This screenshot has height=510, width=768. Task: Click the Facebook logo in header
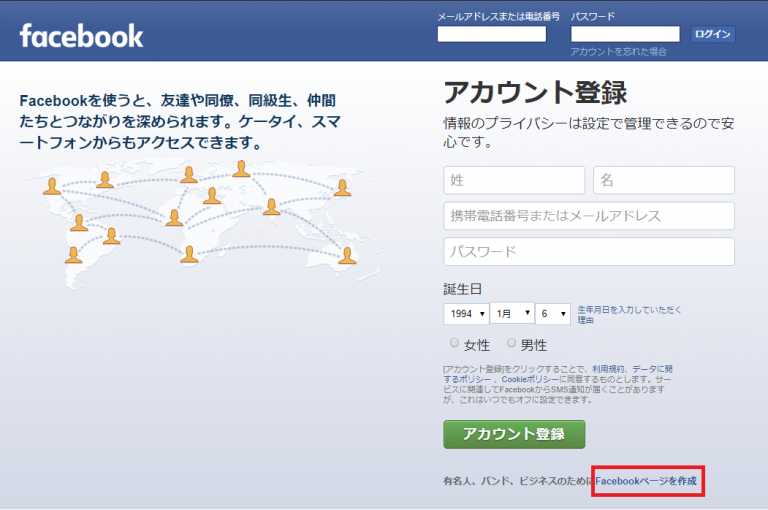pyautogui.click(x=81, y=35)
